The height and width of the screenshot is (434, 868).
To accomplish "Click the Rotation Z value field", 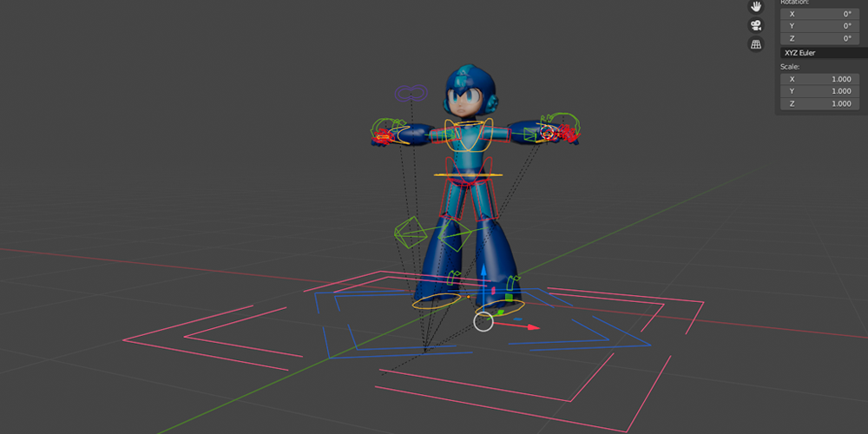I will [x=820, y=38].
